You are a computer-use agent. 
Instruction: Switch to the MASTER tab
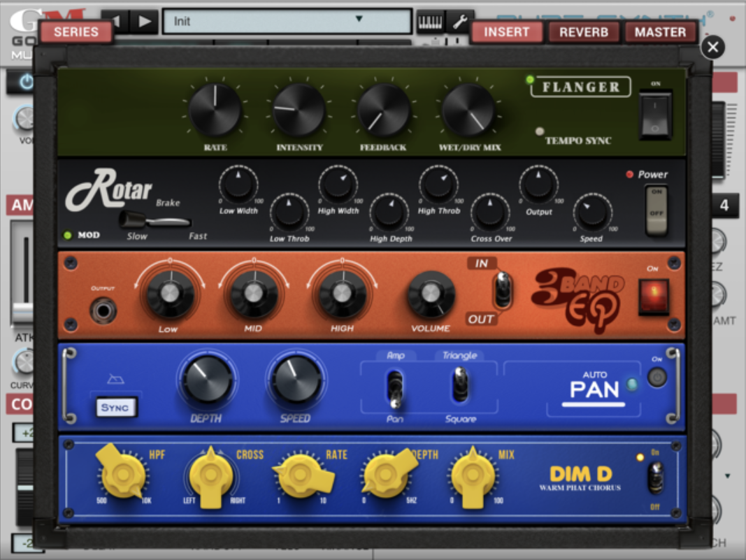(x=660, y=31)
